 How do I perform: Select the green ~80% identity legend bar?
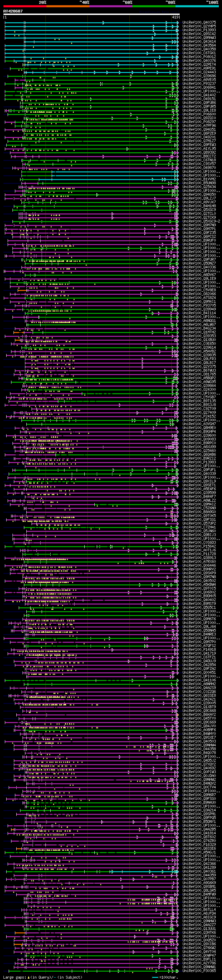click(x=154, y=6)
